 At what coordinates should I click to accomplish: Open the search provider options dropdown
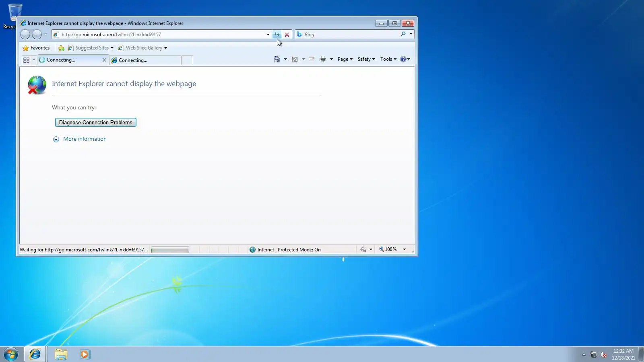pyautogui.click(x=411, y=34)
